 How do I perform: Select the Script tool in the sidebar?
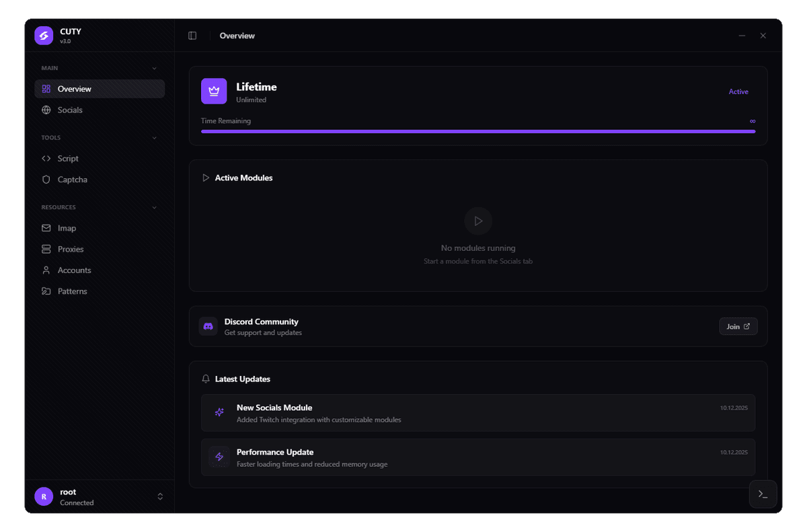tap(67, 158)
